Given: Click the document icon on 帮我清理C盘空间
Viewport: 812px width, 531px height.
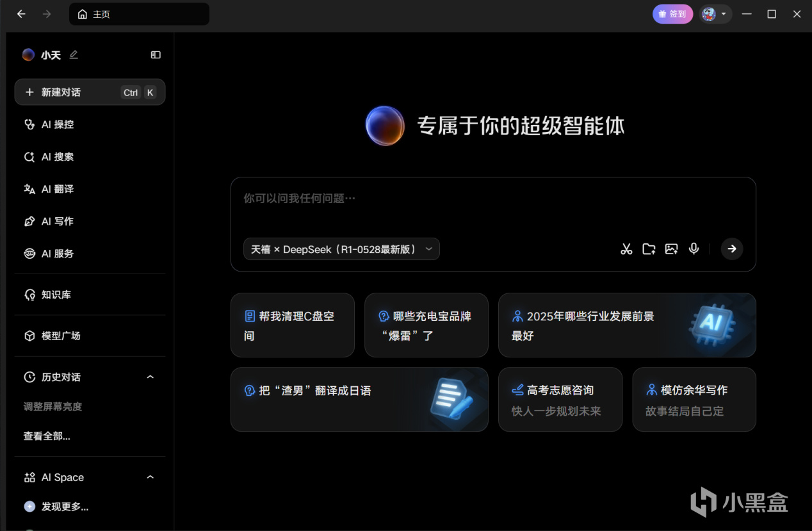Looking at the screenshot, I should coord(250,316).
